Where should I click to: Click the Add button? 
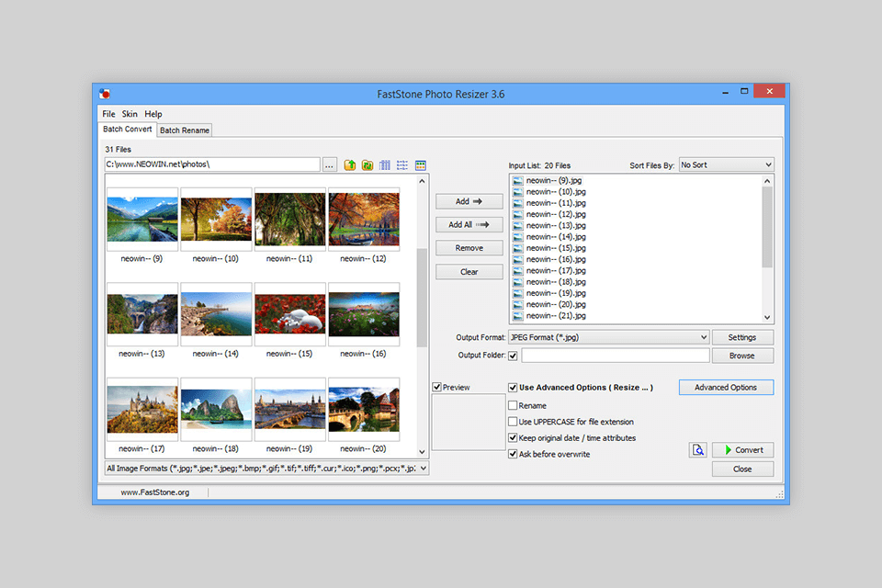(469, 201)
